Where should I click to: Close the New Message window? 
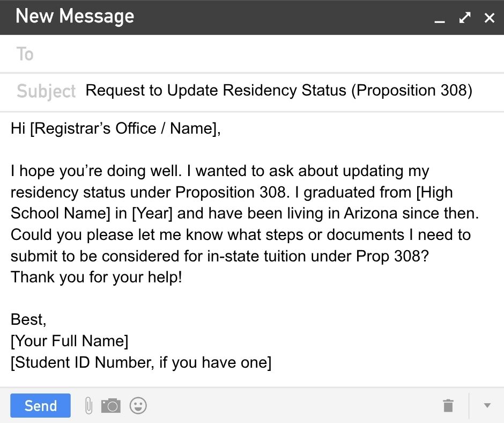[489, 18]
